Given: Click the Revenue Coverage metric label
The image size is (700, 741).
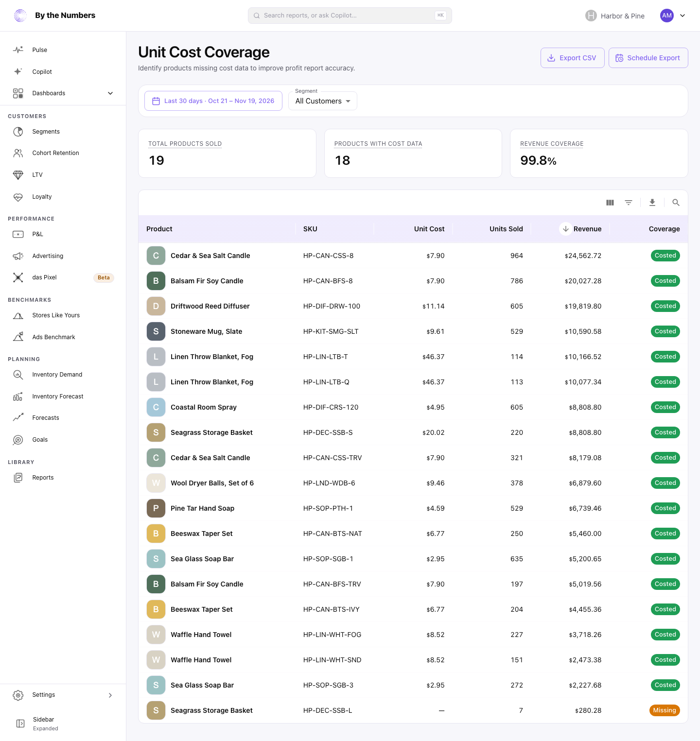Looking at the screenshot, I should pyautogui.click(x=552, y=144).
